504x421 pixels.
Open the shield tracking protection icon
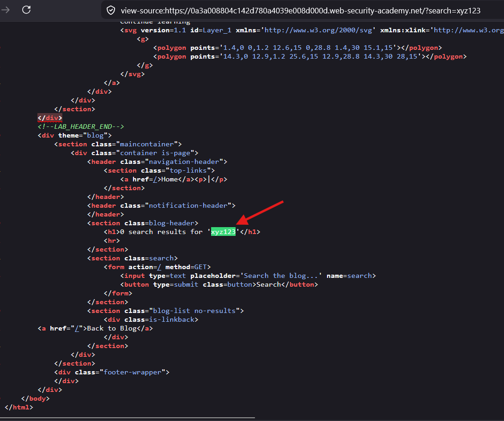coord(111,11)
